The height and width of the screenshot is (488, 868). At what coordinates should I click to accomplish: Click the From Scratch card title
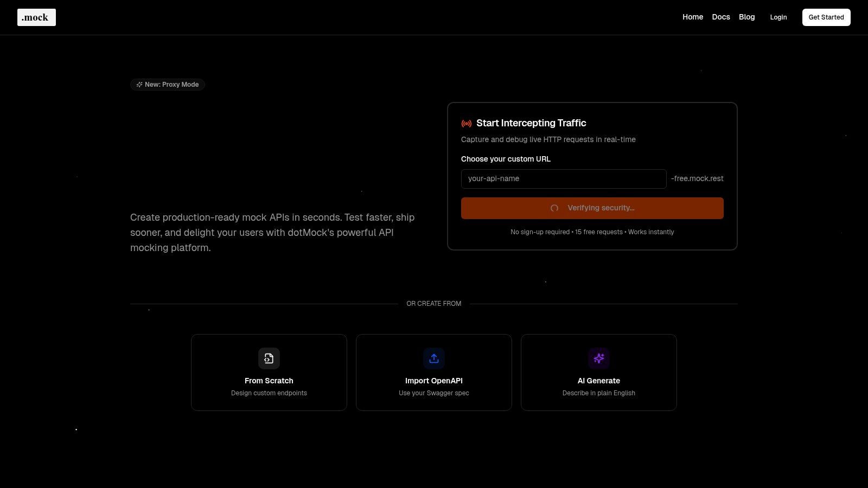269,381
